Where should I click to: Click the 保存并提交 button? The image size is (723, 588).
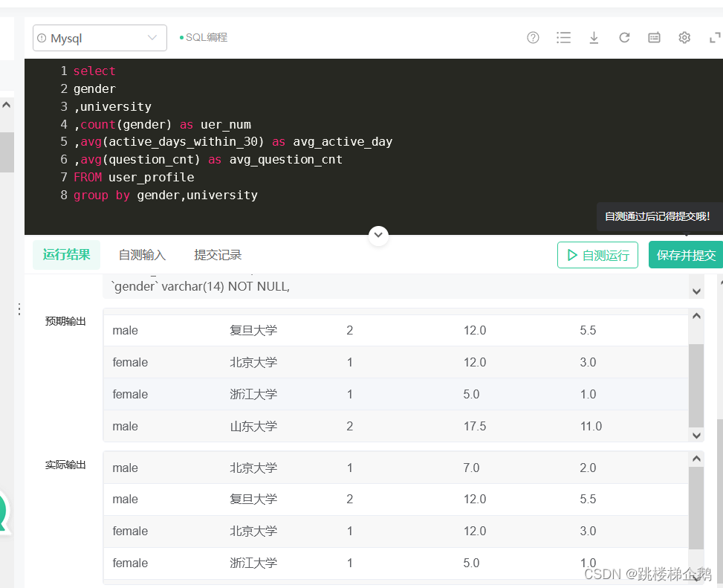686,255
